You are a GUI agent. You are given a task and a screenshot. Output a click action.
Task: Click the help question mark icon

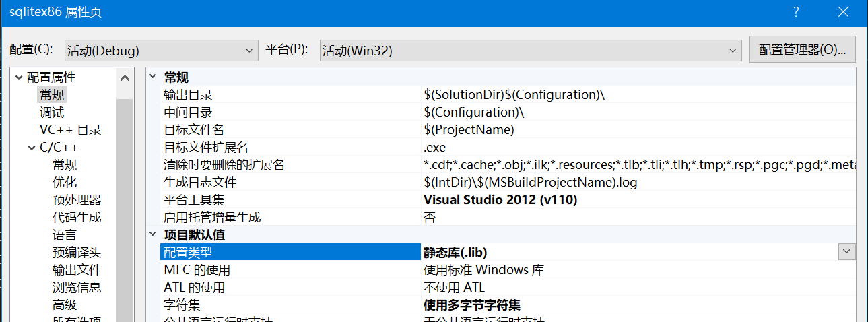796,12
